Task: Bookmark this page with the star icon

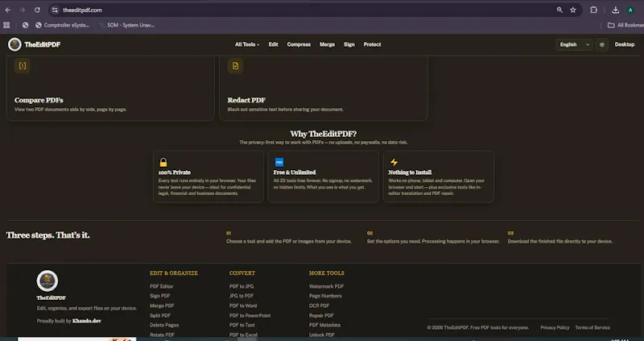Action: (x=573, y=10)
